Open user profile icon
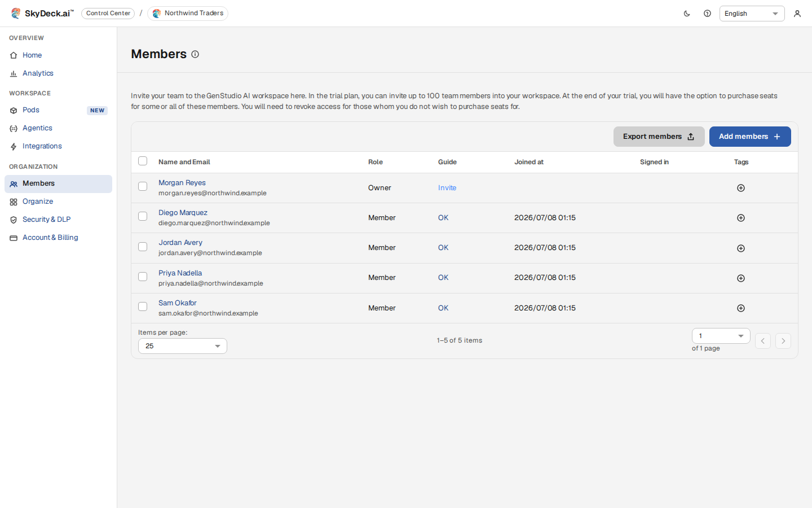This screenshot has width=812, height=508. click(797, 14)
